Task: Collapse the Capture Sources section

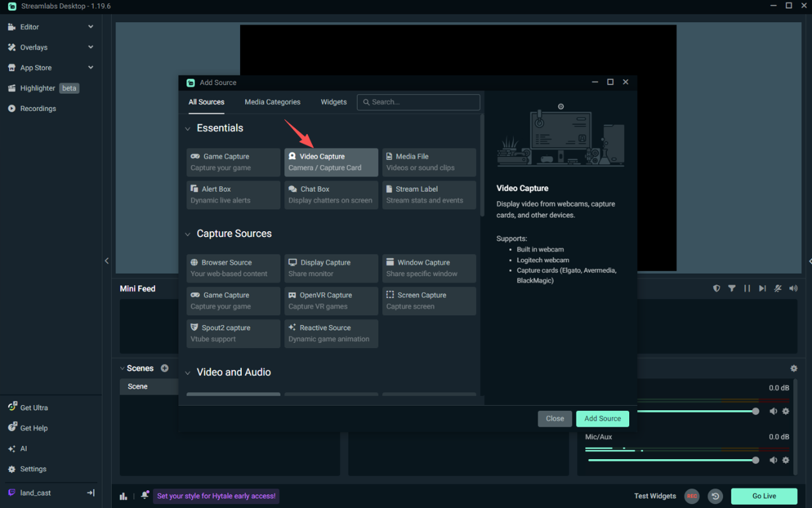Action: pos(187,234)
